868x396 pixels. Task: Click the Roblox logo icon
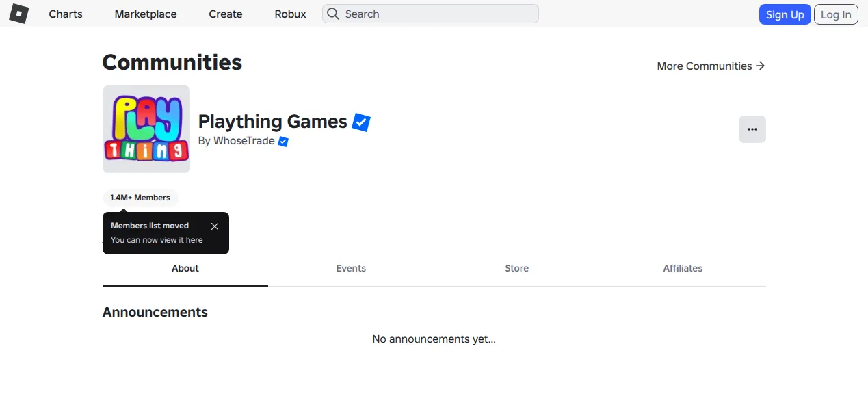[18, 14]
